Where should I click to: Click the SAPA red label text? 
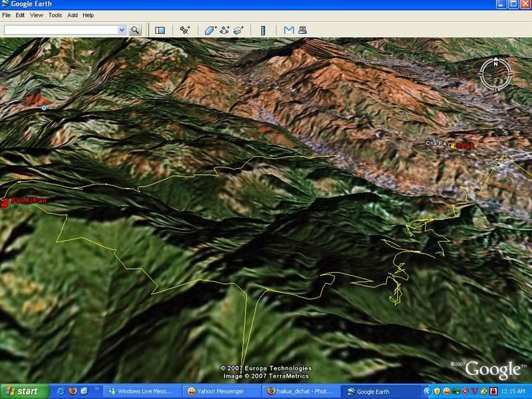(x=465, y=146)
